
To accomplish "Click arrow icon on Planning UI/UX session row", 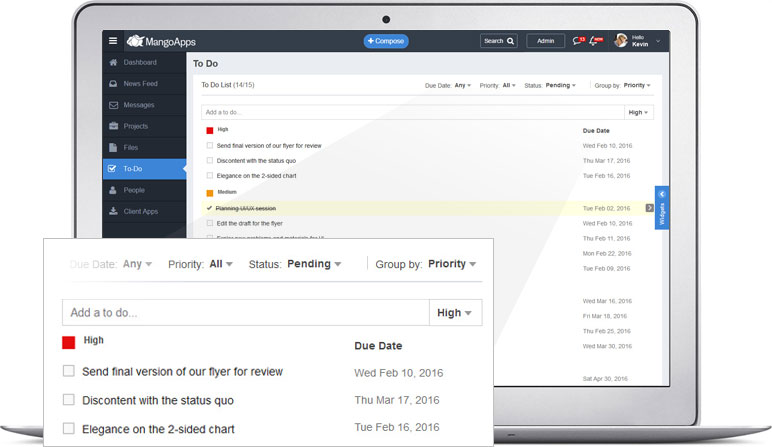I will 649,208.
